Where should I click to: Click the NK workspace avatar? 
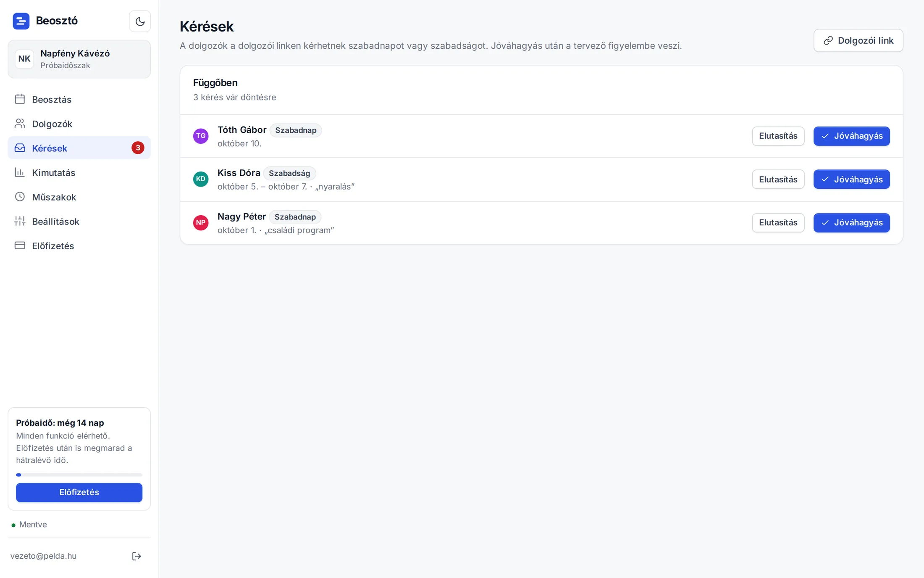click(24, 59)
